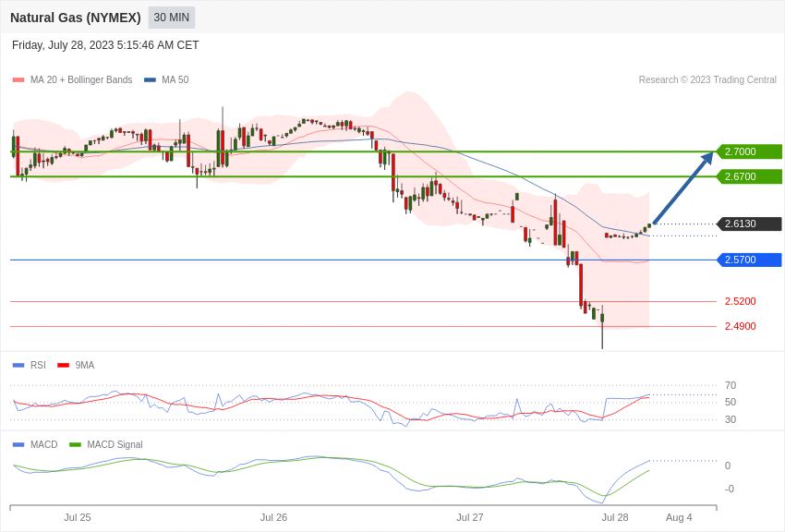This screenshot has height=532, width=785.
Task: Click the 2.5700 blue pivot price tag
Action: pos(750,260)
